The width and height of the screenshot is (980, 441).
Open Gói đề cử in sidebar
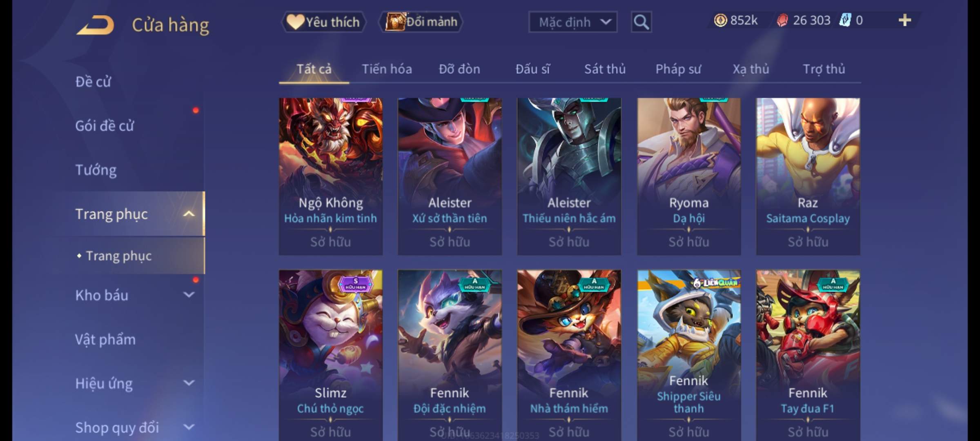(105, 126)
